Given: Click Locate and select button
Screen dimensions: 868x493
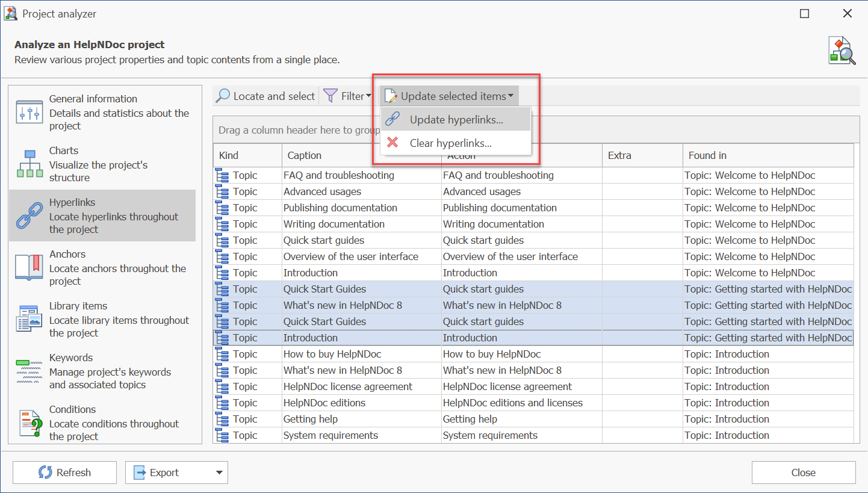Looking at the screenshot, I should 265,96.
